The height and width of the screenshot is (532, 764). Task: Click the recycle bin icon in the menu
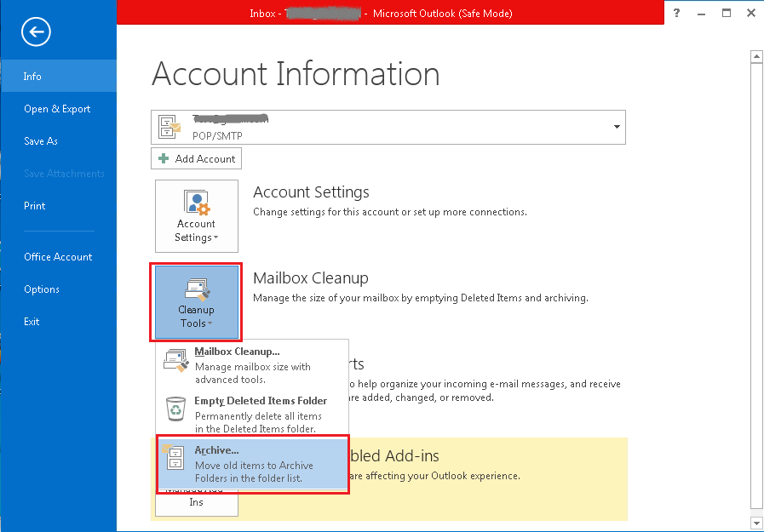(175, 409)
